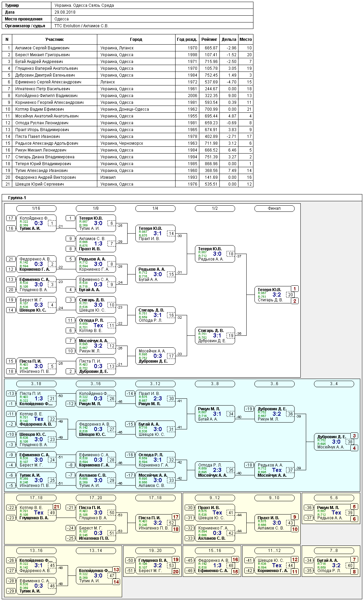
Task: Select participant Стигарь Диана Владимировна
Action: pyautogui.click(x=45, y=157)
